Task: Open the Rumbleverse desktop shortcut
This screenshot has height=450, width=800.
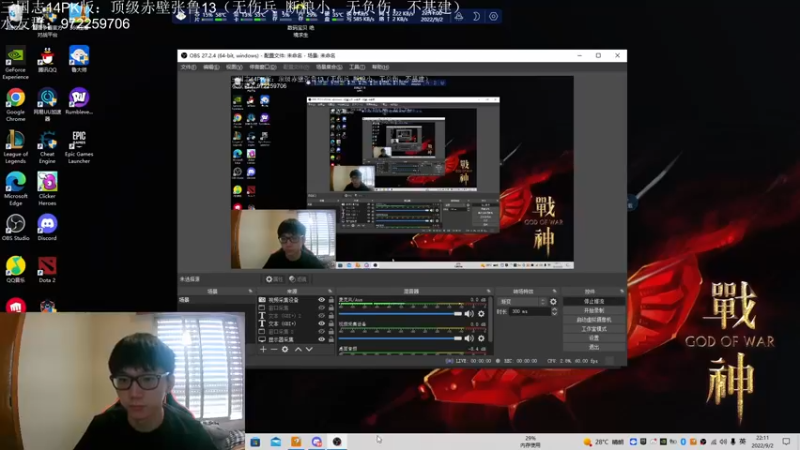Action: click(79, 101)
